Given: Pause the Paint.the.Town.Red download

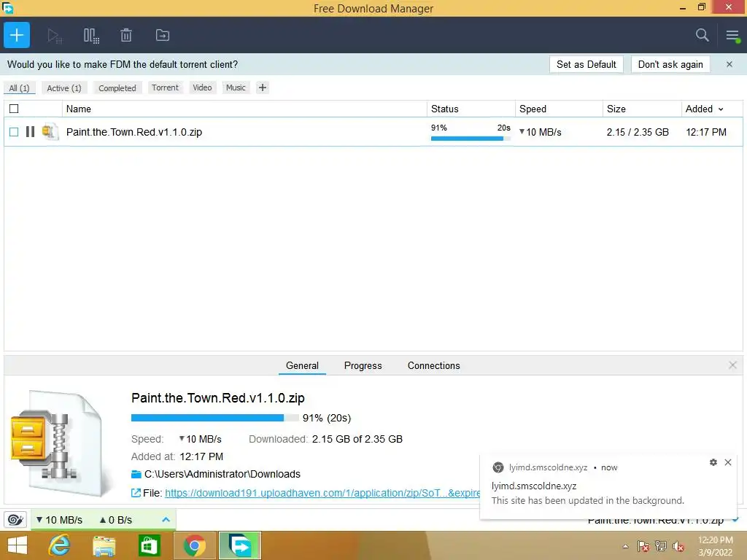Looking at the screenshot, I should tap(30, 132).
